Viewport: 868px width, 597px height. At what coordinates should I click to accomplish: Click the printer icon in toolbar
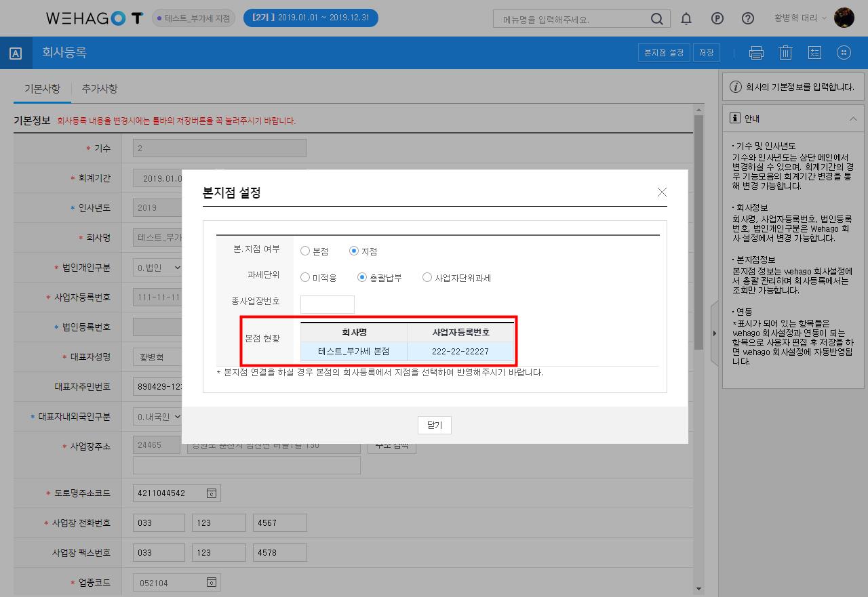(x=756, y=53)
